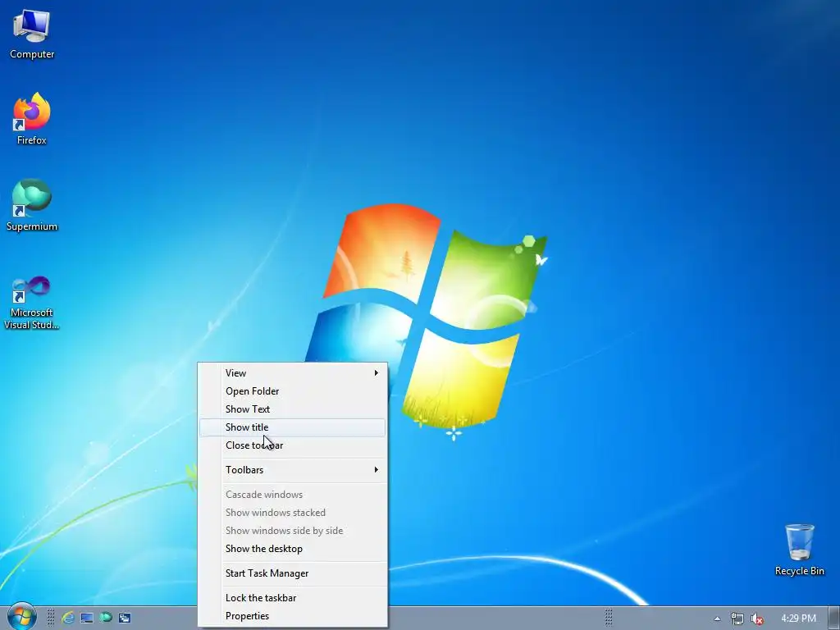
Task: Select Close toolbar menu entry
Action: point(293,445)
